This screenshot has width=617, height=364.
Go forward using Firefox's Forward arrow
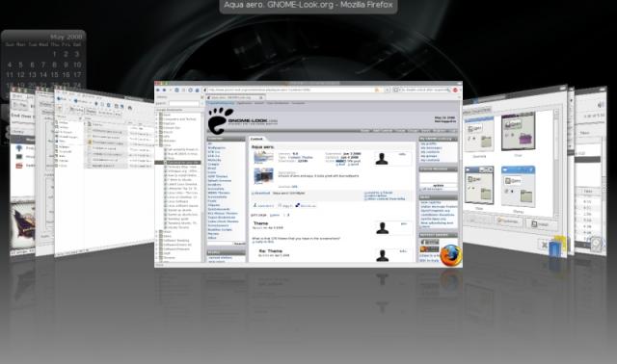[165, 90]
